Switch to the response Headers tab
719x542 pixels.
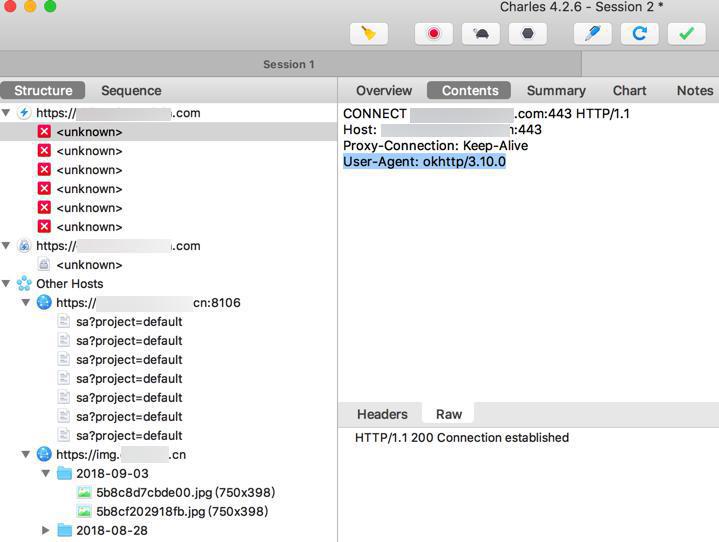[382, 414]
